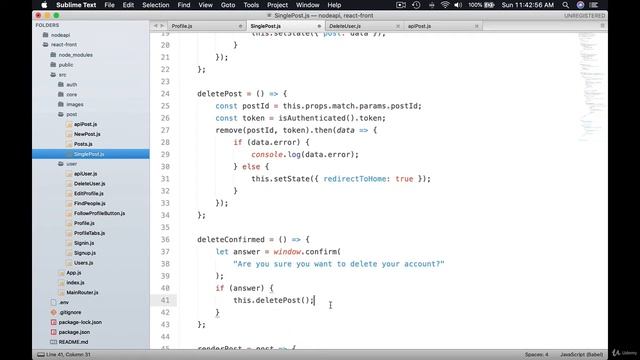Open Siri from the menu bar
The width and height of the screenshot is (640, 360).
point(580,5)
